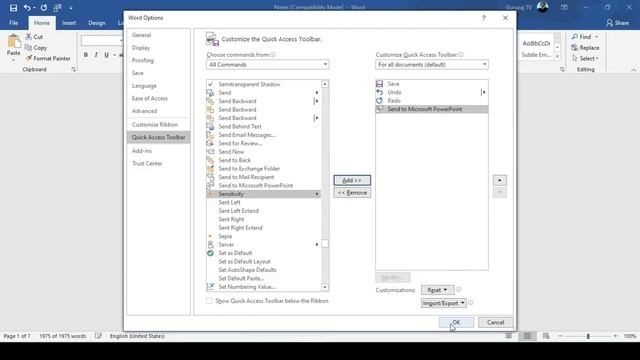The width and height of the screenshot is (640, 360).
Task: Click the Zoom Out minus in status bar
Action: tap(560, 336)
